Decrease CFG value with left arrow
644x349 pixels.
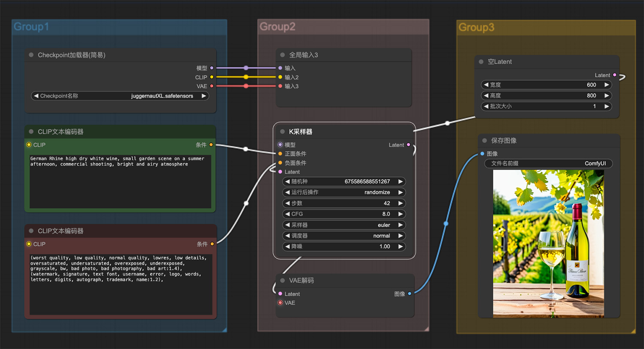(x=287, y=214)
